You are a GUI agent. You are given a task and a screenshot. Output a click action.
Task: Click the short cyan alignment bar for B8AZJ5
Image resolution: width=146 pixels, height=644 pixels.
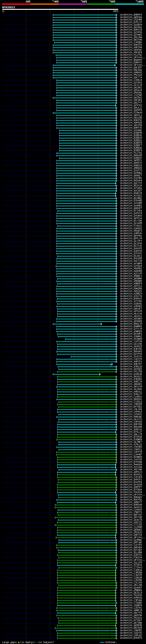[77, 324]
